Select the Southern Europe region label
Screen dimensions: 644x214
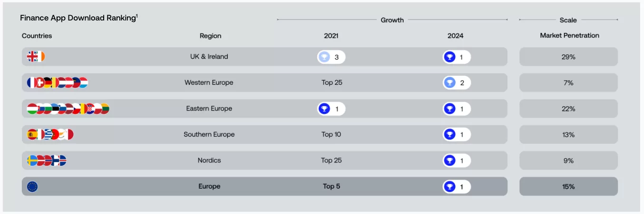coord(209,134)
